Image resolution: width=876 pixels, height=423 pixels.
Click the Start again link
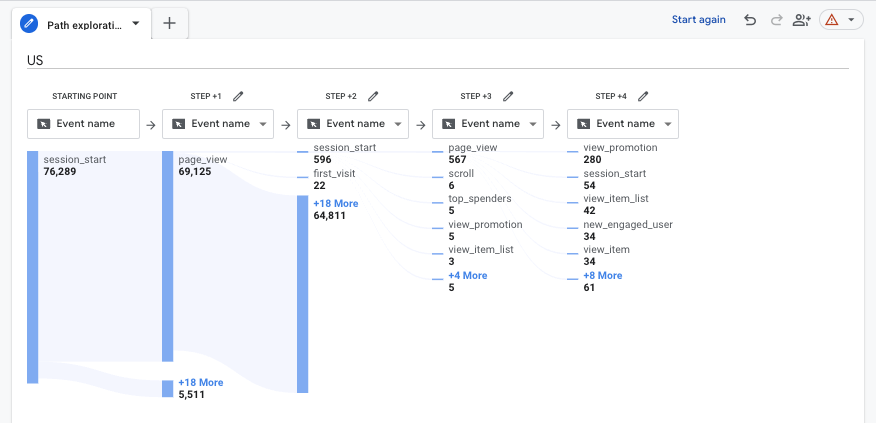698,20
